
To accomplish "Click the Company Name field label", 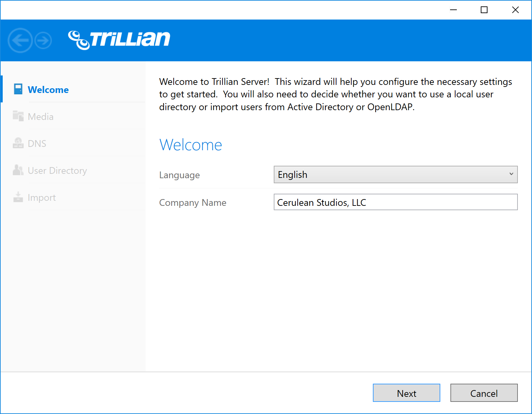I will point(193,203).
